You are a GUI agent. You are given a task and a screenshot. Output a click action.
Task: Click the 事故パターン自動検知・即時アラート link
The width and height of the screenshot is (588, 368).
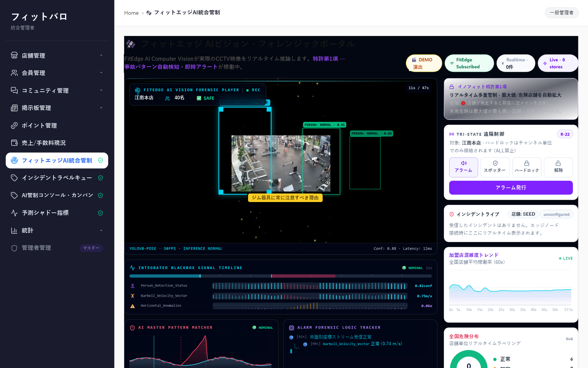(x=171, y=67)
